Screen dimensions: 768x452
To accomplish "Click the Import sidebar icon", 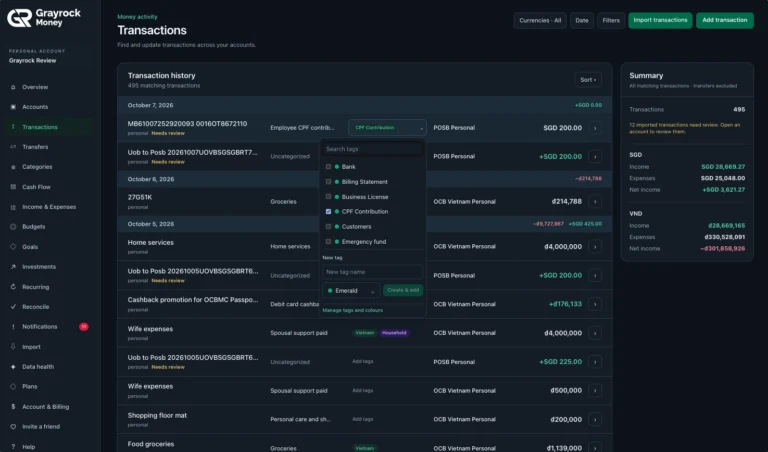I will pyautogui.click(x=13, y=347).
